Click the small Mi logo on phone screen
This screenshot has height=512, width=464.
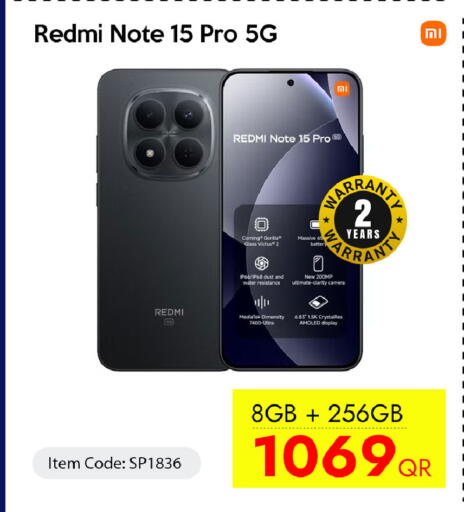[x=342, y=89]
